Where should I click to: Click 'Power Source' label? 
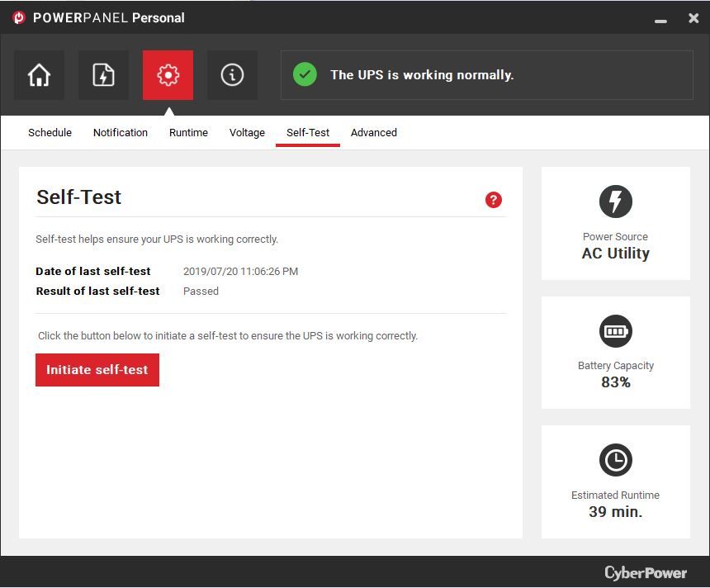pos(615,237)
